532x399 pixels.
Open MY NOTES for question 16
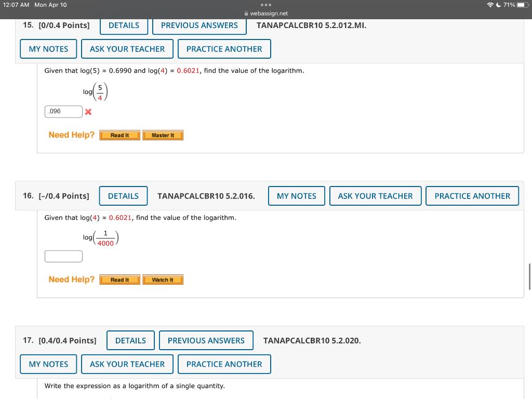296,196
